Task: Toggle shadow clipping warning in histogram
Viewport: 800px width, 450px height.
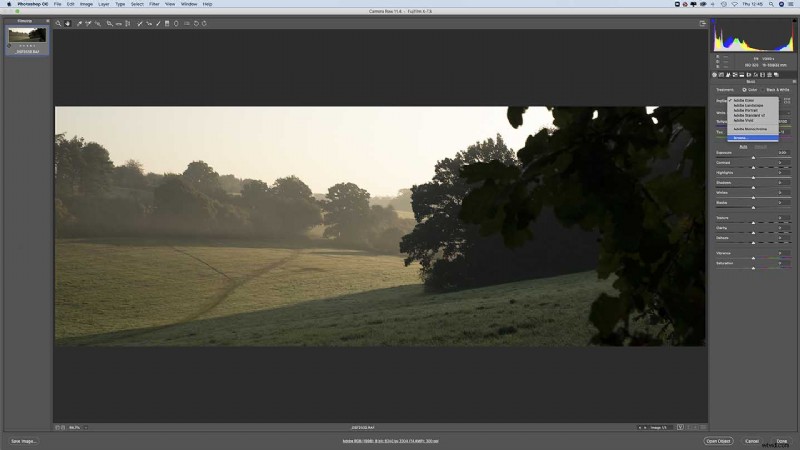Action: [x=714, y=21]
